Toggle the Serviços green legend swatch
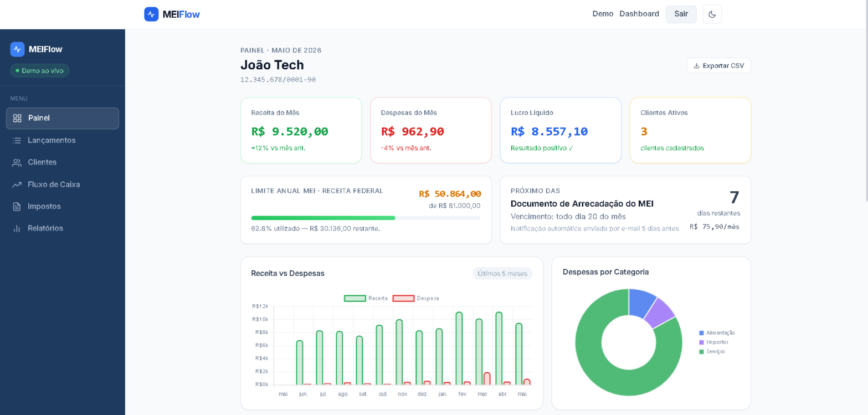The height and width of the screenshot is (415, 868). click(701, 352)
